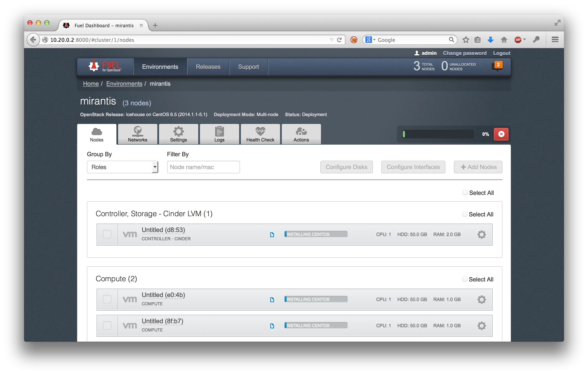Click Installing CentOS progress bar for e0:4b

point(316,299)
